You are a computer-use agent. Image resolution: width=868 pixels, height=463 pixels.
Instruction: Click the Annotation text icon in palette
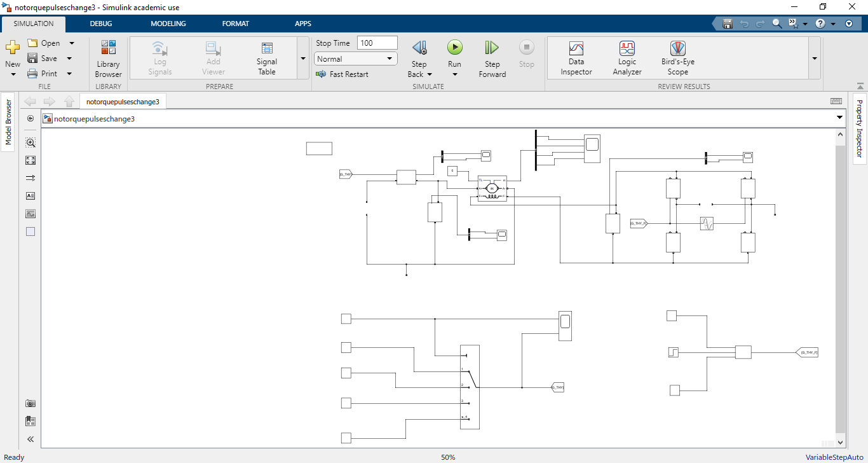pos(31,196)
